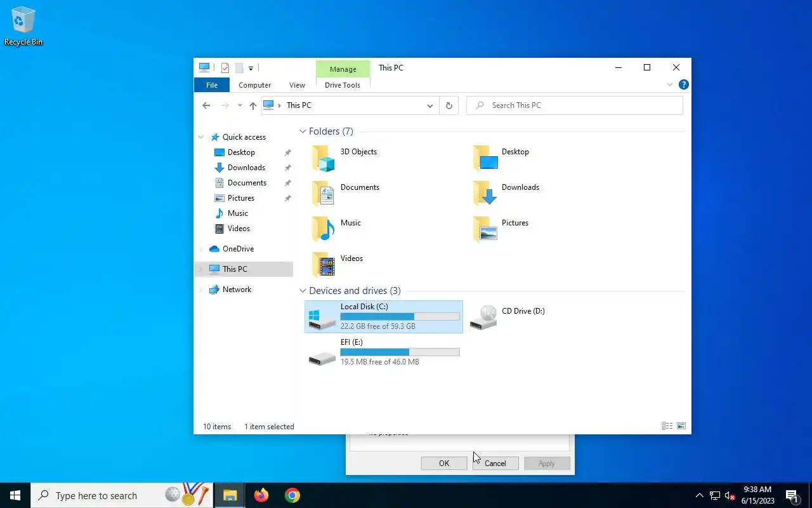Screen dimensions: 812x508
Task: Collapse the Folders (7) group
Action: pos(303,131)
